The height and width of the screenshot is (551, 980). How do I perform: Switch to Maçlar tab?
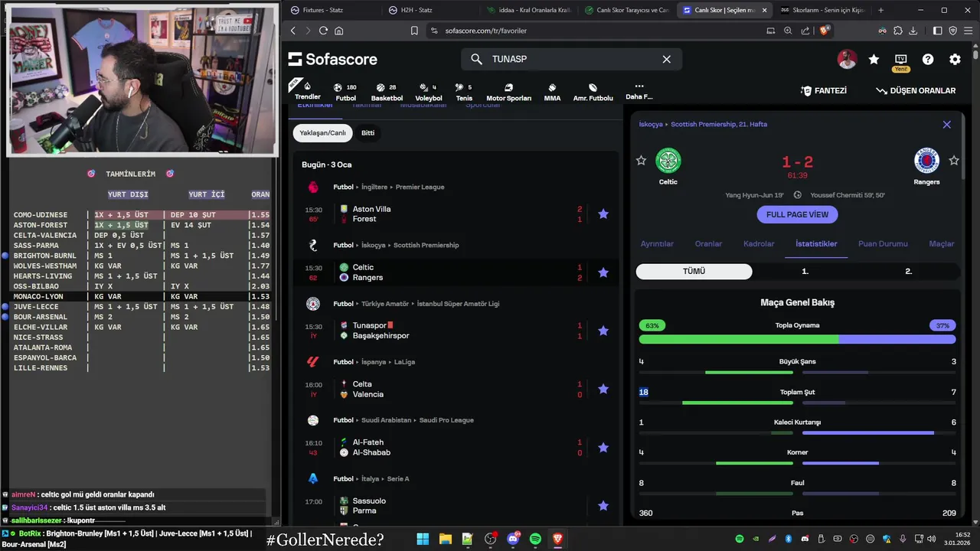pos(942,244)
